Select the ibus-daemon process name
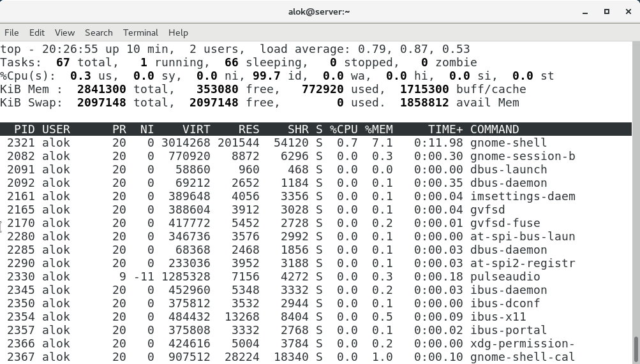 [x=509, y=290]
